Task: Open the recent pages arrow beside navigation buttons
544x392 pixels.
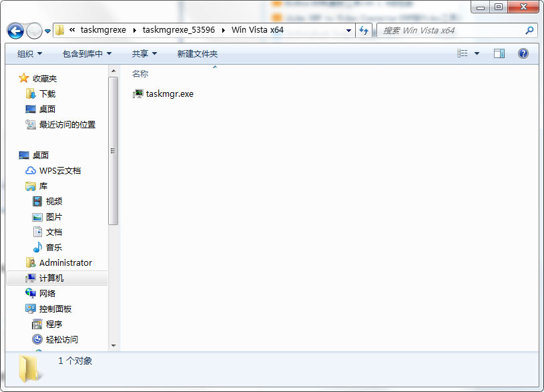Action: tap(48, 31)
